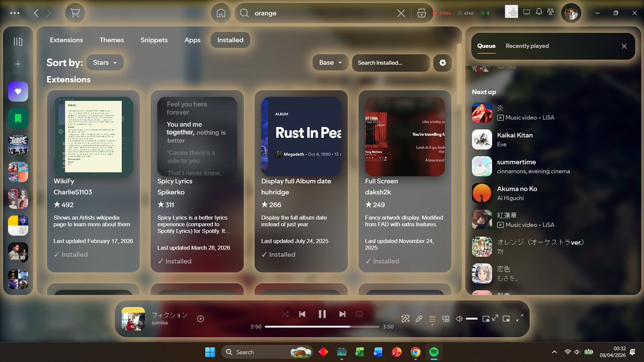The image size is (644, 362).
Task: Toggle repeat in the player
Action: [359, 314]
